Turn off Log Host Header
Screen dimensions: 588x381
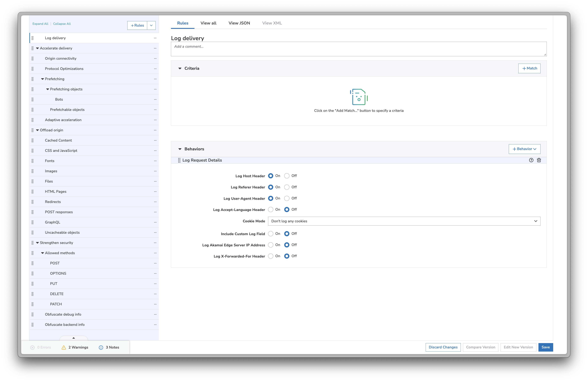coord(287,176)
